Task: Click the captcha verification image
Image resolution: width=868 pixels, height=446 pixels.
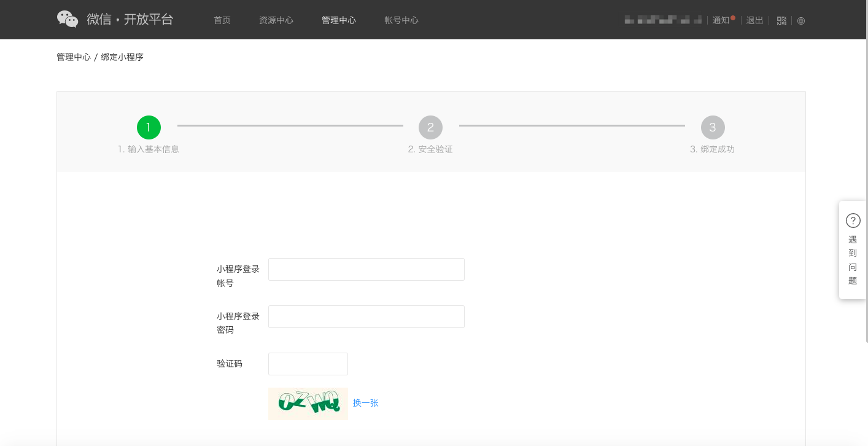Action: (308, 403)
